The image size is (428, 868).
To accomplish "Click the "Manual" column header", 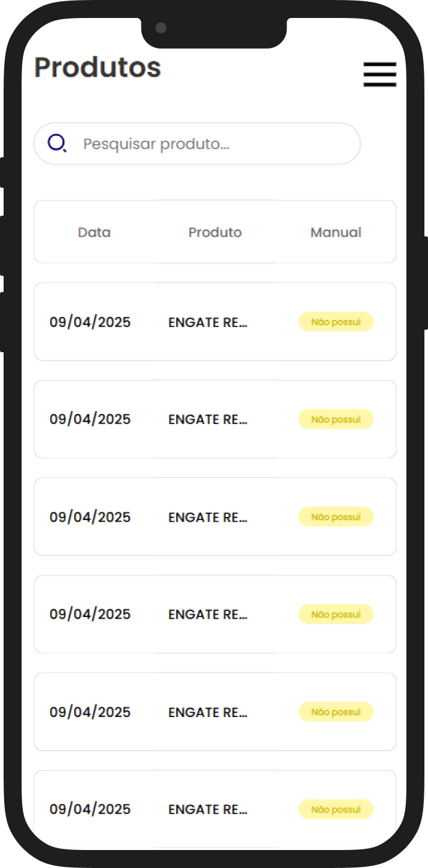I will 336,232.
